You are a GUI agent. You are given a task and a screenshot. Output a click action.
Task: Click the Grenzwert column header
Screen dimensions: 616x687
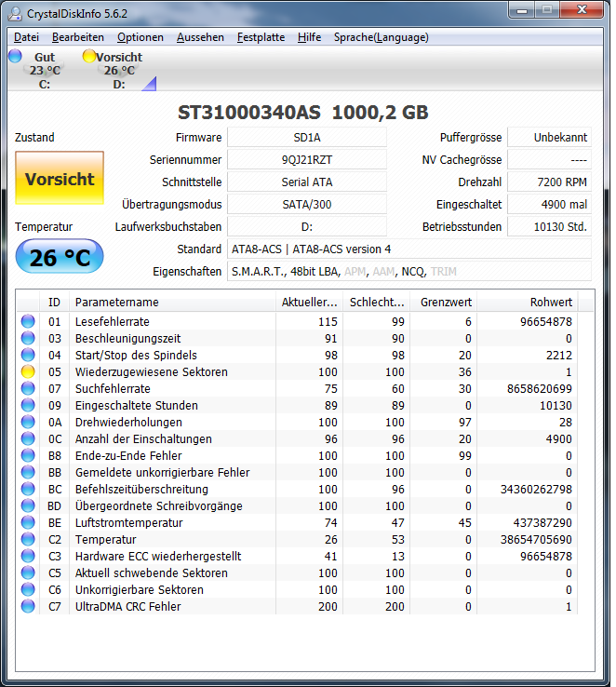(x=444, y=302)
